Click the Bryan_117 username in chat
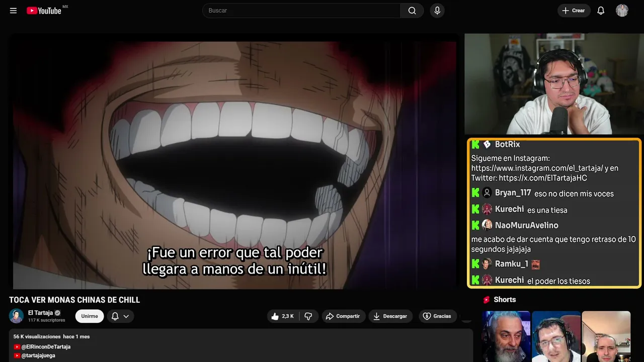Image resolution: width=644 pixels, height=362 pixels. [513, 193]
